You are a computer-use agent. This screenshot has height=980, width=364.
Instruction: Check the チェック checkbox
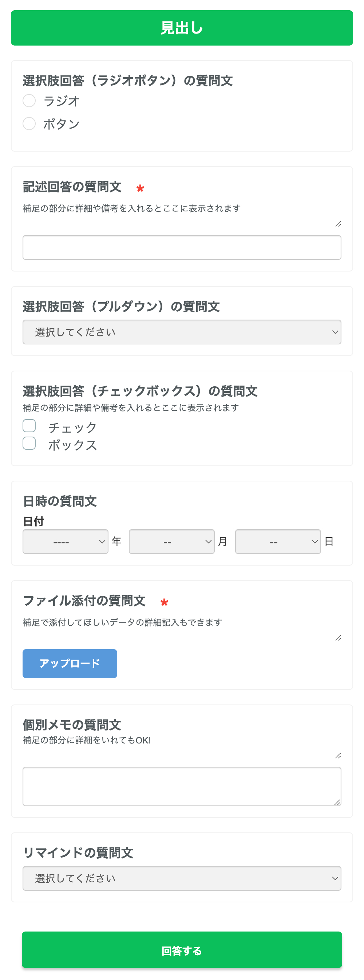coord(29,426)
